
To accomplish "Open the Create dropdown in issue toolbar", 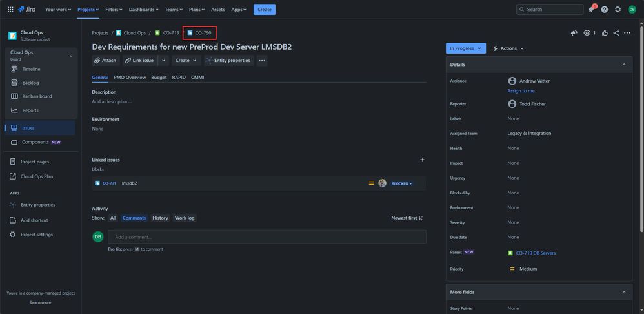I will (186, 61).
